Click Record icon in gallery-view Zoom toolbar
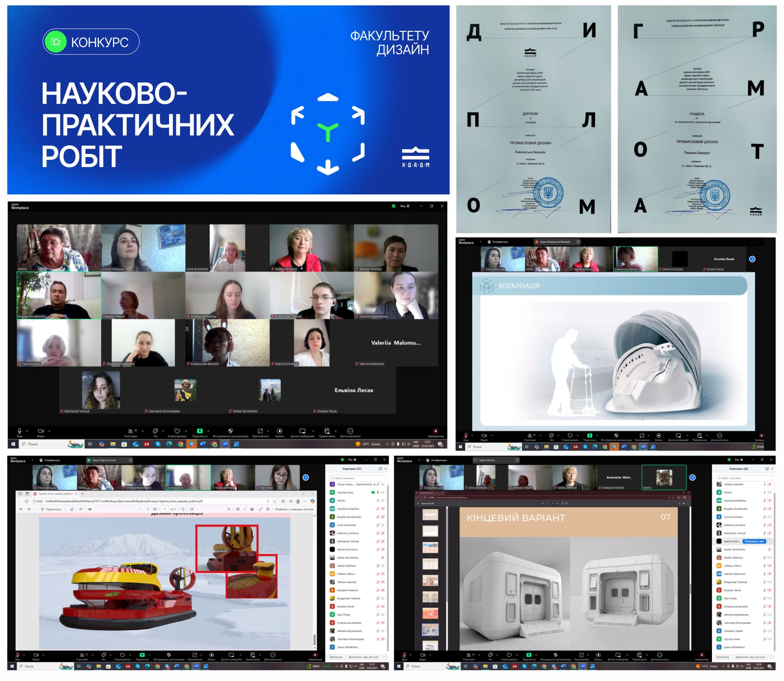Screen dimensions: 784x681 click(x=280, y=431)
